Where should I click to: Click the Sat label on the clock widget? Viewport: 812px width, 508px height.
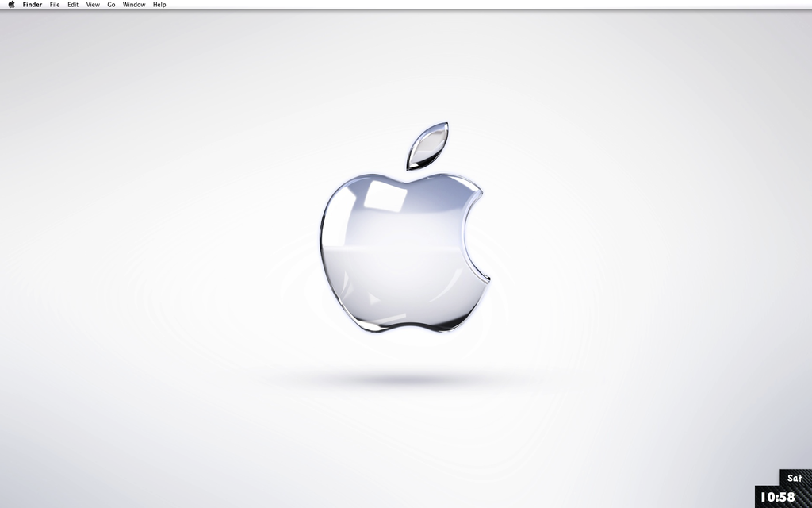[793, 477]
